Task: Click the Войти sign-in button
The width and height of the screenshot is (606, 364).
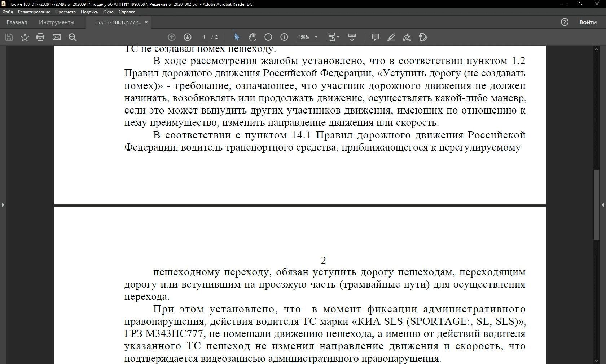Action: pos(588,22)
